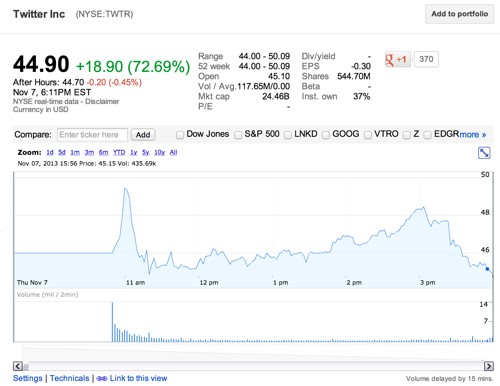The width and height of the screenshot is (500, 386).
Task: Click the Google +1 icon button
Action: (x=397, y=59)
